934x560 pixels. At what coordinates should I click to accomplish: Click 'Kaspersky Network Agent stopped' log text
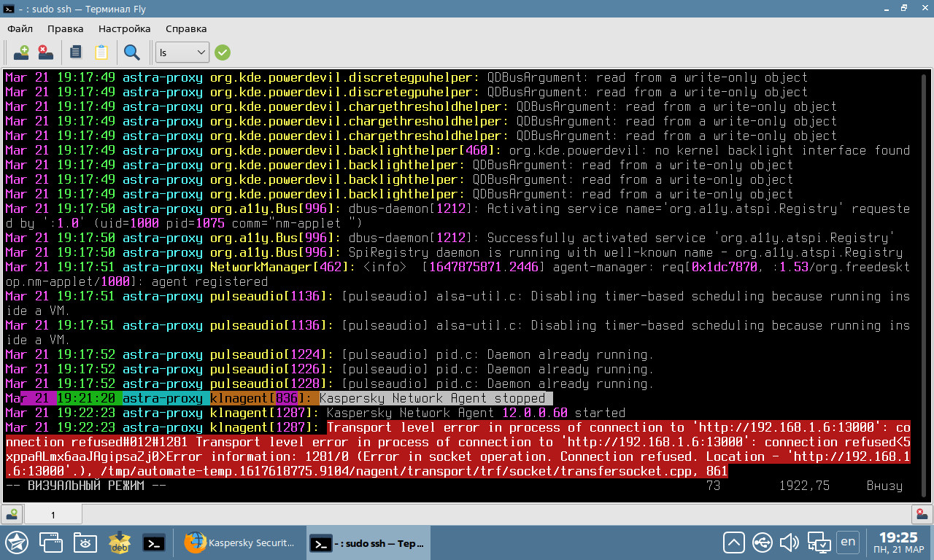(x=432, y=398)
